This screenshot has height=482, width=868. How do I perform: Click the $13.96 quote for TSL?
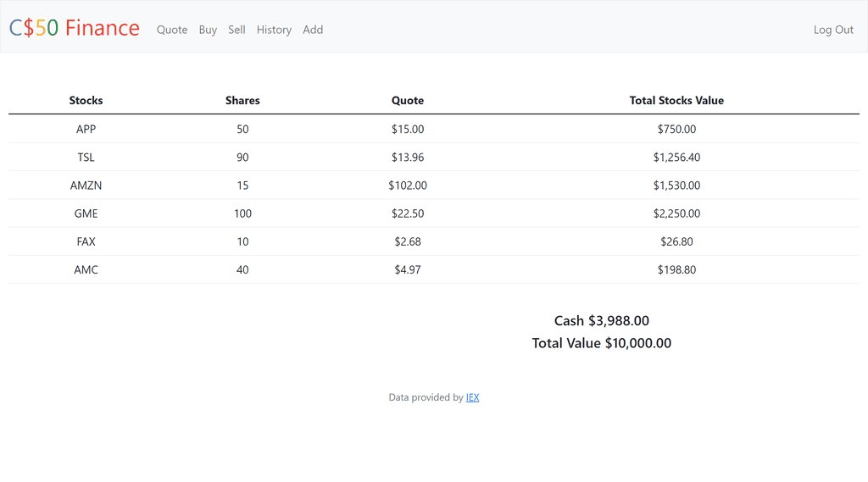click(408, 158)
